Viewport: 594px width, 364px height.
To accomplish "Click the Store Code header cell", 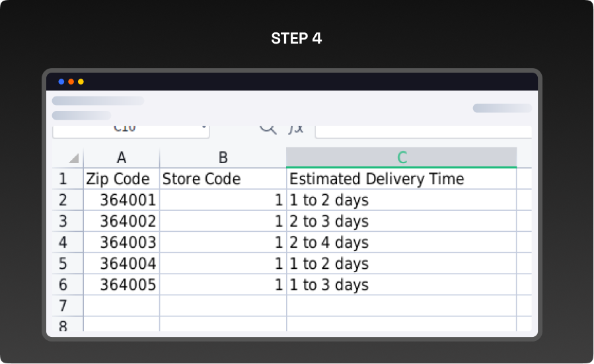I will tap(223, 179).
